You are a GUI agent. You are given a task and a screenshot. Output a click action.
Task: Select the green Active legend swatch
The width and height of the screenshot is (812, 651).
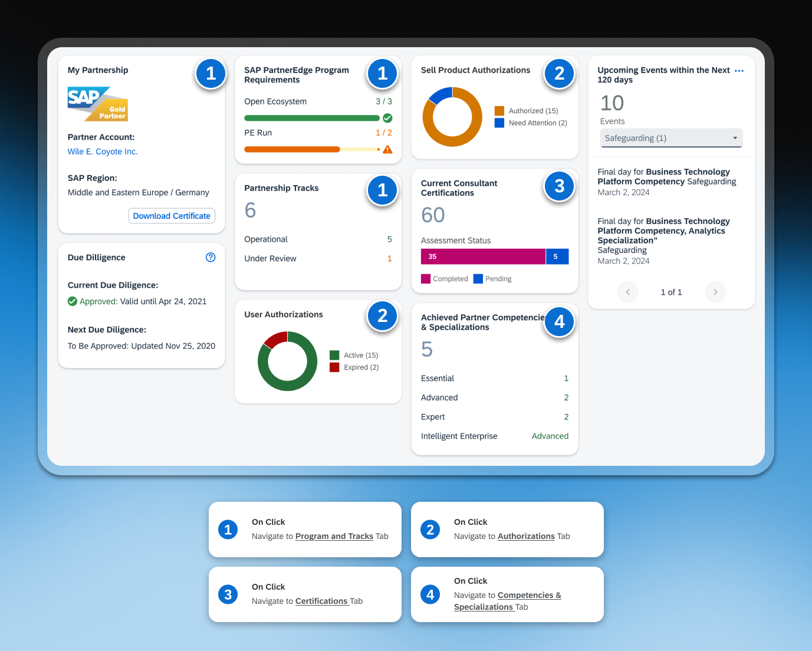pyautogui.click(x=334, y=355)
